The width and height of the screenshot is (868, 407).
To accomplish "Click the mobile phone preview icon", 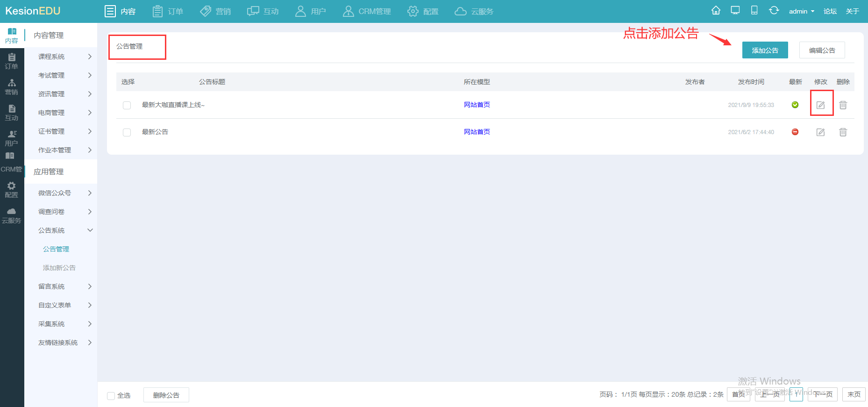I will click(x=754, y=10).
